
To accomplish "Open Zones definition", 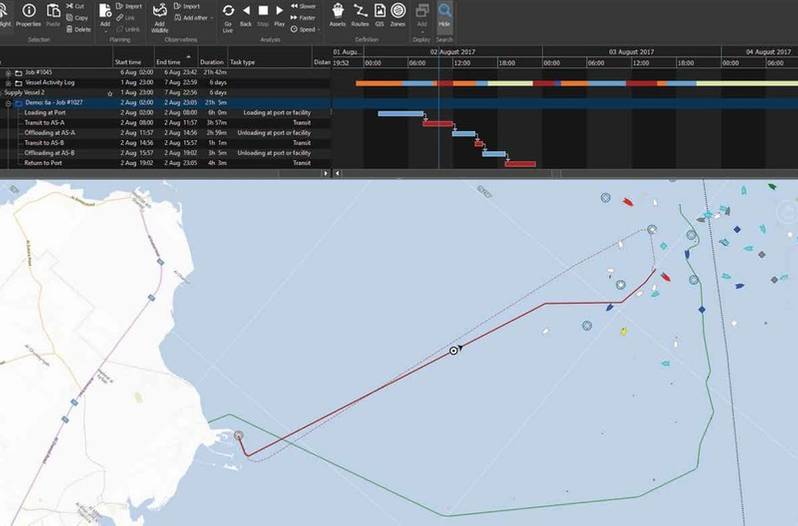I will pos(398,15).
